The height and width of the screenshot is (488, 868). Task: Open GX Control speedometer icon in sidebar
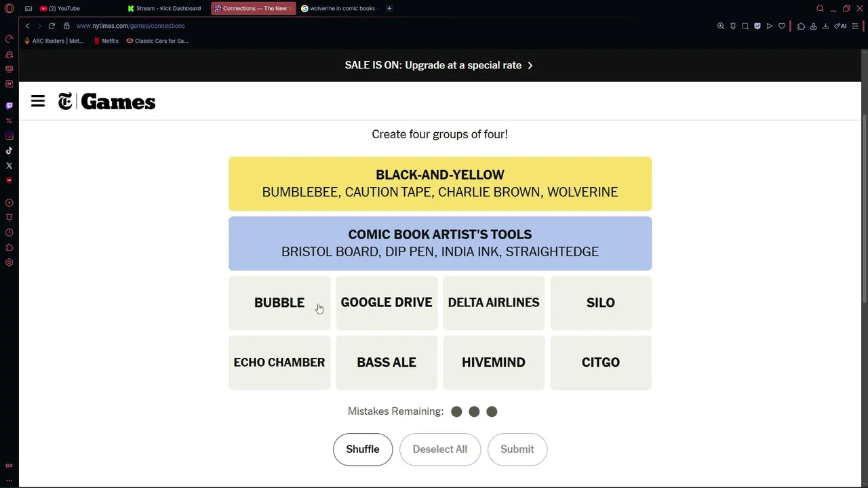click(9, 39)
